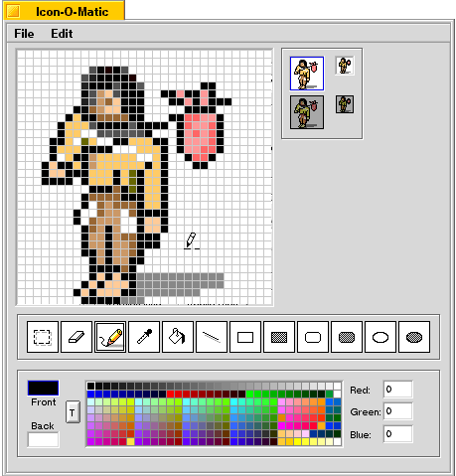The image size is (456, 476).
Task: Select the empty rectangle tool
Action: pyautogui.click(x=245, y=337)
